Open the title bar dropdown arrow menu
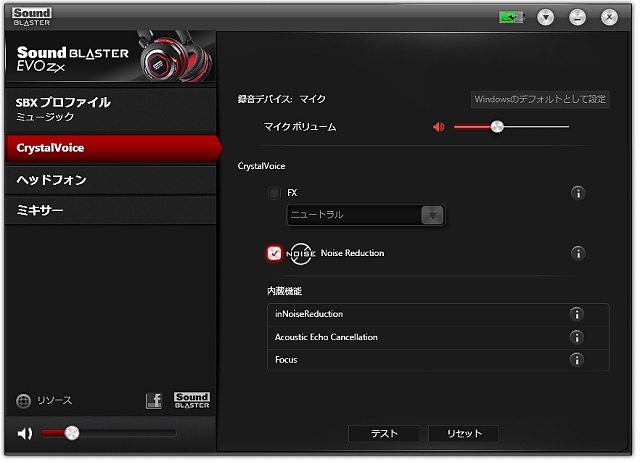Viewport: 640px width, 462px height. point(546,18)
